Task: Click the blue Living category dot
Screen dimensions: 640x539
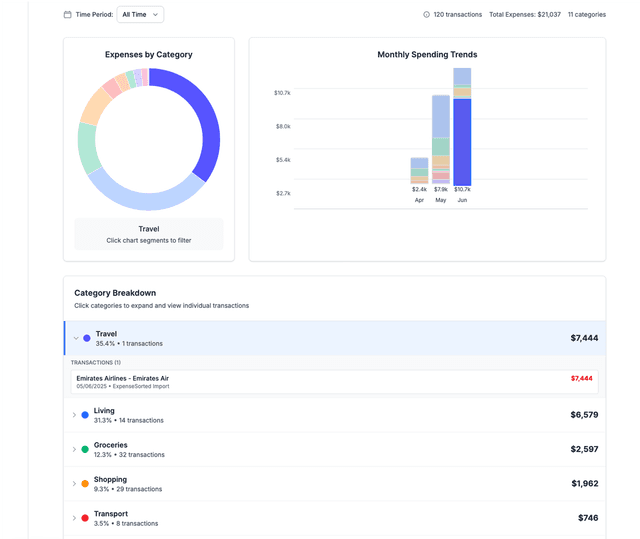Action: click(x=85, y=415)
